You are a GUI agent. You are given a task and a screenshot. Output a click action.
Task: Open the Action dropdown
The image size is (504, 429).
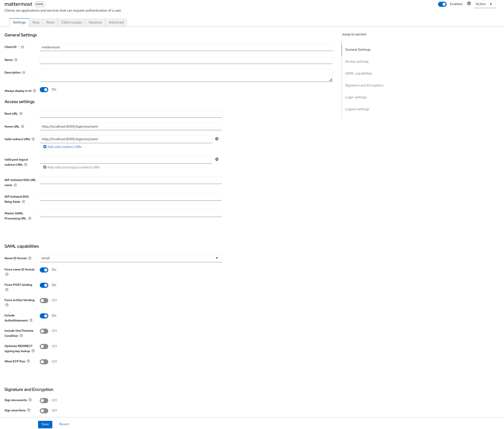coord(485,4)
